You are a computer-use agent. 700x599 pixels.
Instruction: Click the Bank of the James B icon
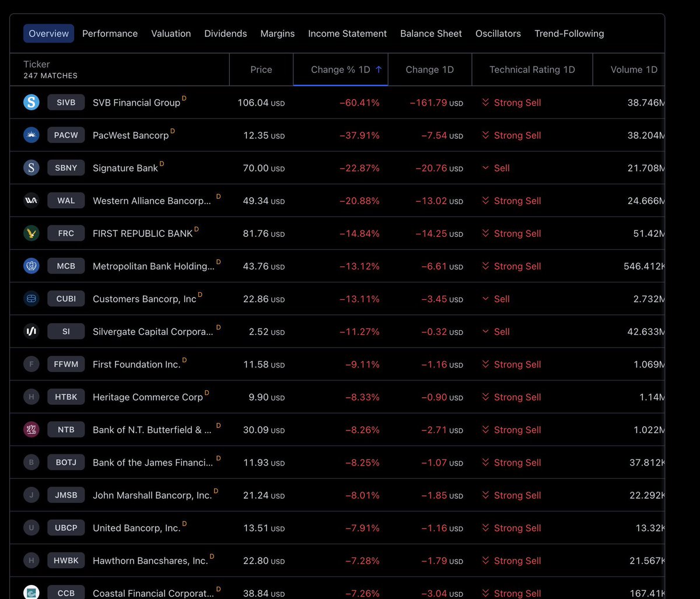[31, 462]
